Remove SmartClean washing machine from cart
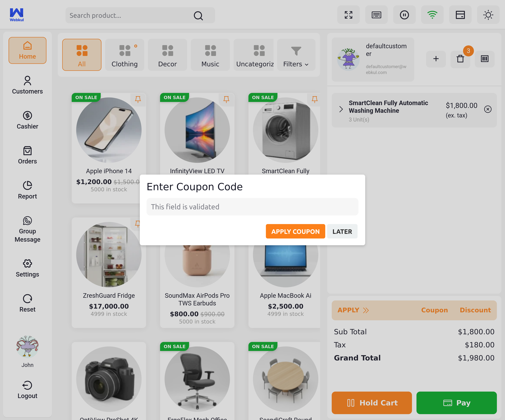 488,109
